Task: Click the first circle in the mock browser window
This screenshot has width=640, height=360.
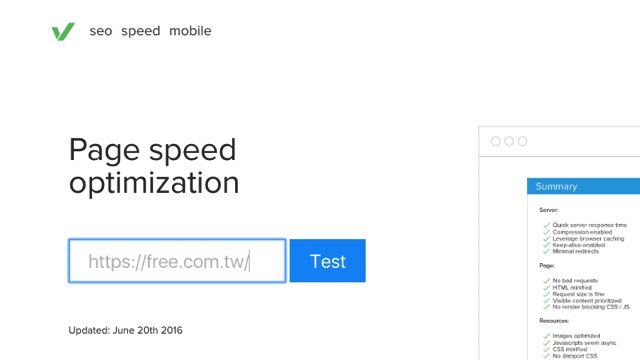Action: click(x=496, y=141)
